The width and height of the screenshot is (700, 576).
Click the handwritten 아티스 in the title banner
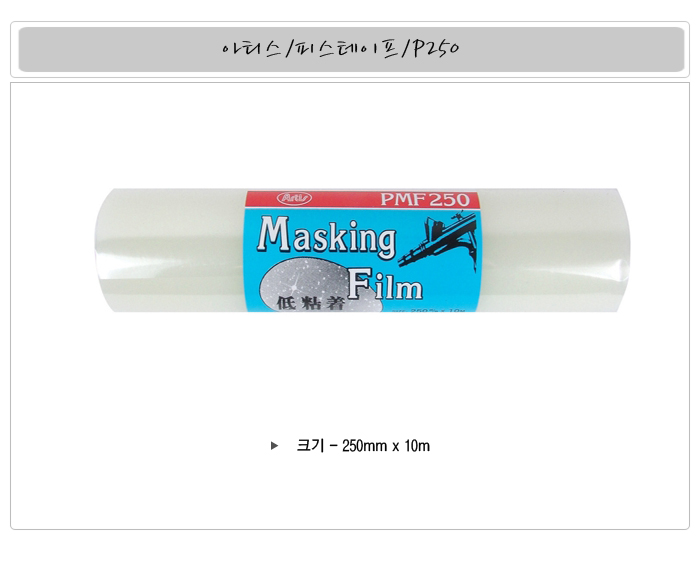(252, 49)
